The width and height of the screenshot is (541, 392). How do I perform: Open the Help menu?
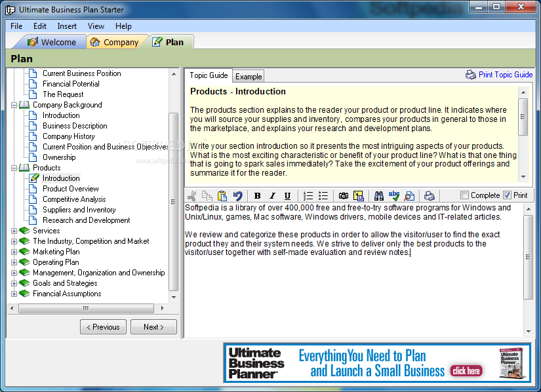[x=123, y=26]
